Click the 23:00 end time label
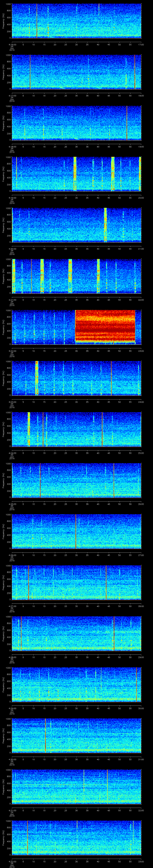Viewport: 153px width, 868px height. click(141, 351)
